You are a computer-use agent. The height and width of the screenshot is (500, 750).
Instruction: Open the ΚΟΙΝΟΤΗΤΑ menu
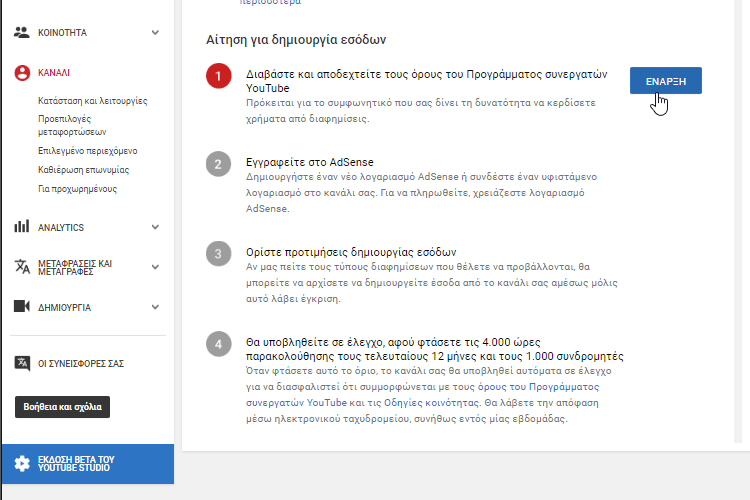point(62,33)
